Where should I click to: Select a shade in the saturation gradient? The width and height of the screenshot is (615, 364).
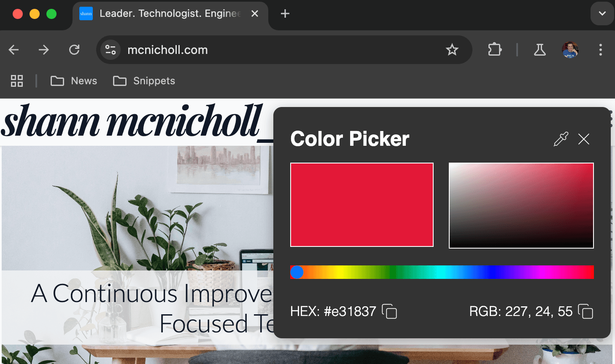[521, 205]
